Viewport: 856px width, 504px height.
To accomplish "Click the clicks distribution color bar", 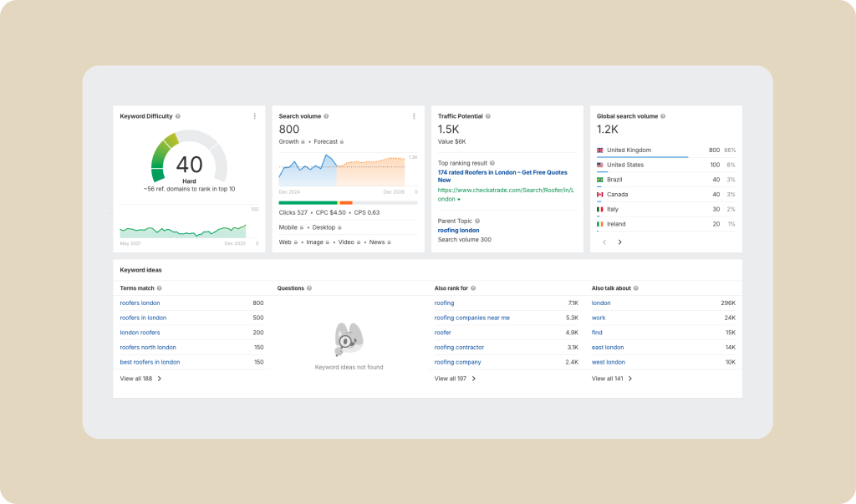I will click(348, 202).
